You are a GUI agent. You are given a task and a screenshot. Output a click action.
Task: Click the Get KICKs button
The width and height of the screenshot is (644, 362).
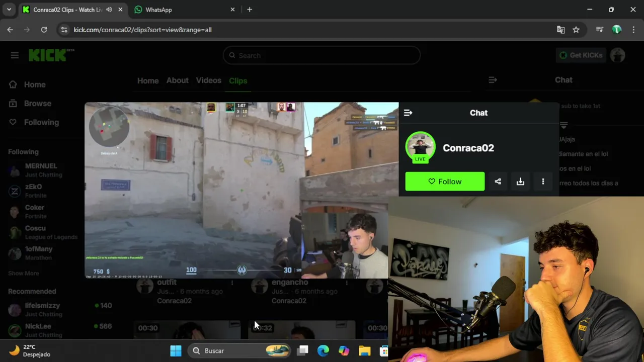pyautogui.click(x=580, y=55)
